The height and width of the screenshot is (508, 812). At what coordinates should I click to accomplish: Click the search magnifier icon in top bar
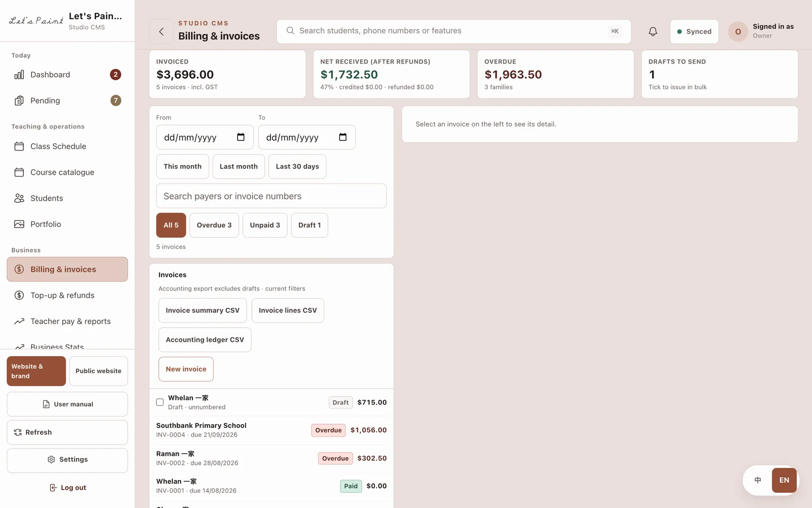point(290,31)
